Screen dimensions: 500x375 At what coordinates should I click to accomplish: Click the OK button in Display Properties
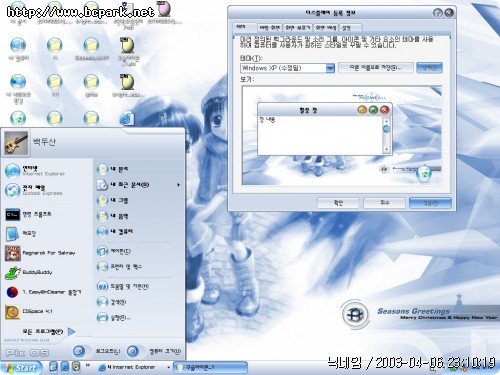click(x=338, y=203)
